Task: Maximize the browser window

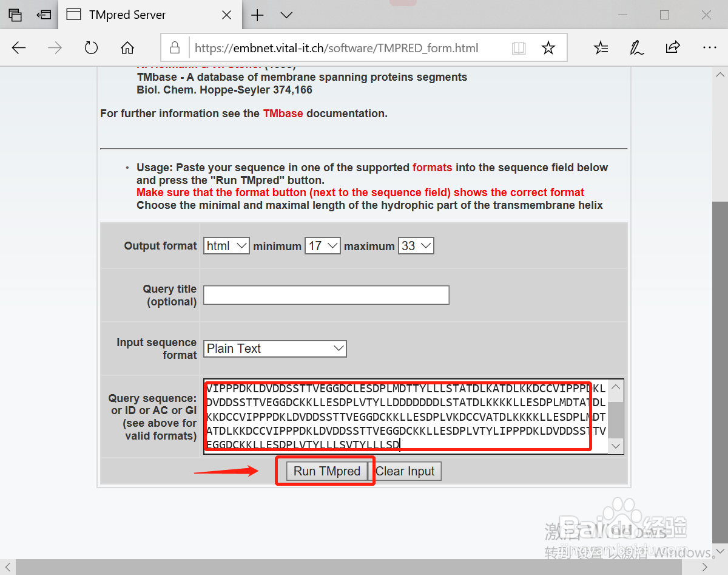Action: (x=664, y=15)
